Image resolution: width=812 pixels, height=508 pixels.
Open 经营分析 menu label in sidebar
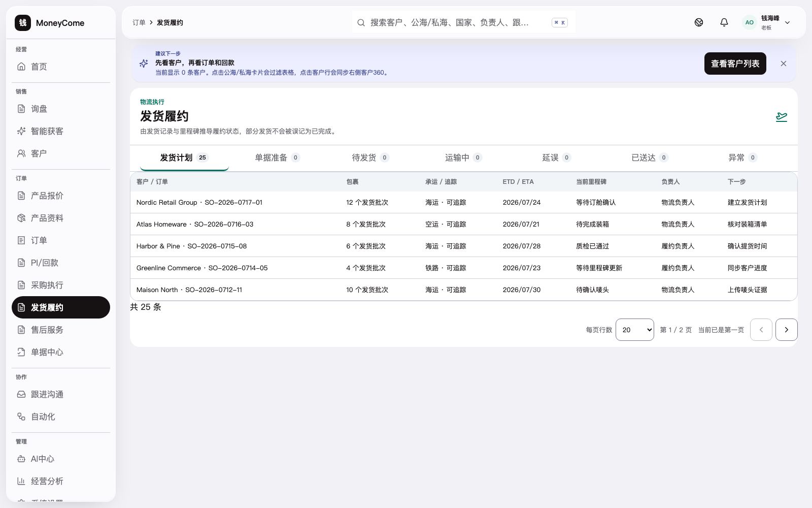pyautogui.click(x=47, y=481)
